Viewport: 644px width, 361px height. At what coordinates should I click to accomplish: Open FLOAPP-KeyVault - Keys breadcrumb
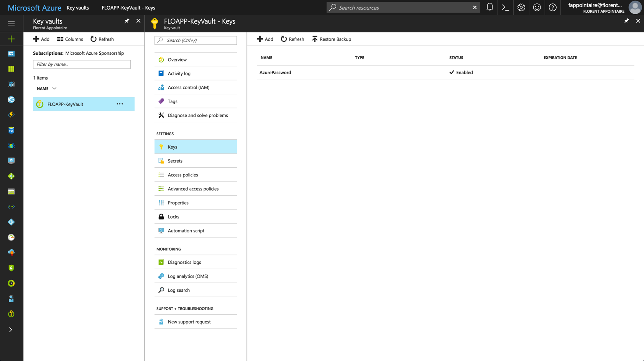[x=128, y=8]
